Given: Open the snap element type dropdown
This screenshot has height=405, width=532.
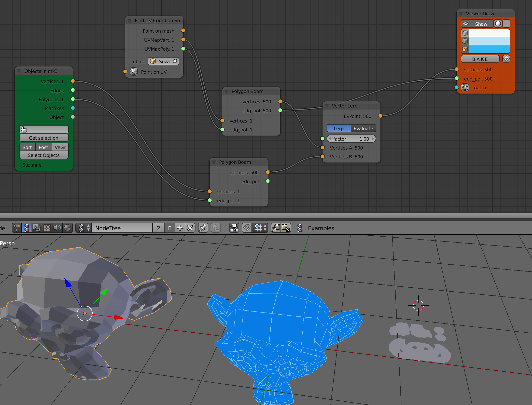Looking at the screenshot, I should coord(260,228).
